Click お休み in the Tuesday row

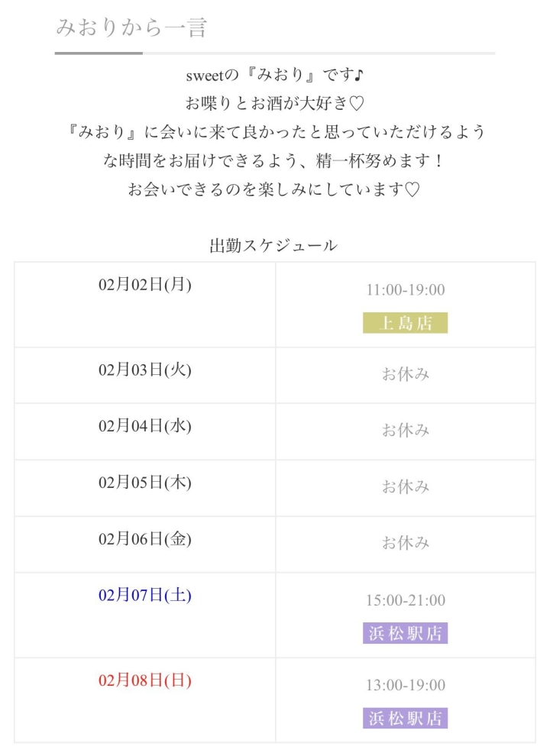pos(406,374)
